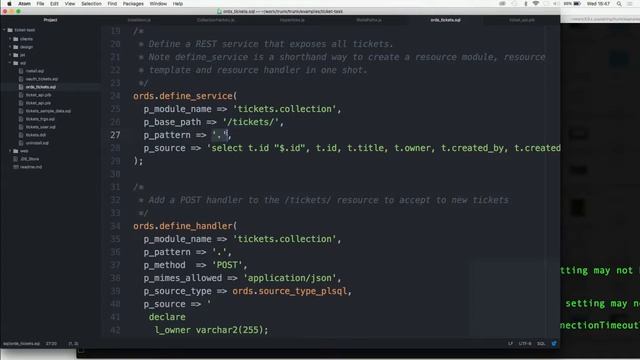Open the Atom application menu
This screenshot has width=640, height=360.
point(24,4)
